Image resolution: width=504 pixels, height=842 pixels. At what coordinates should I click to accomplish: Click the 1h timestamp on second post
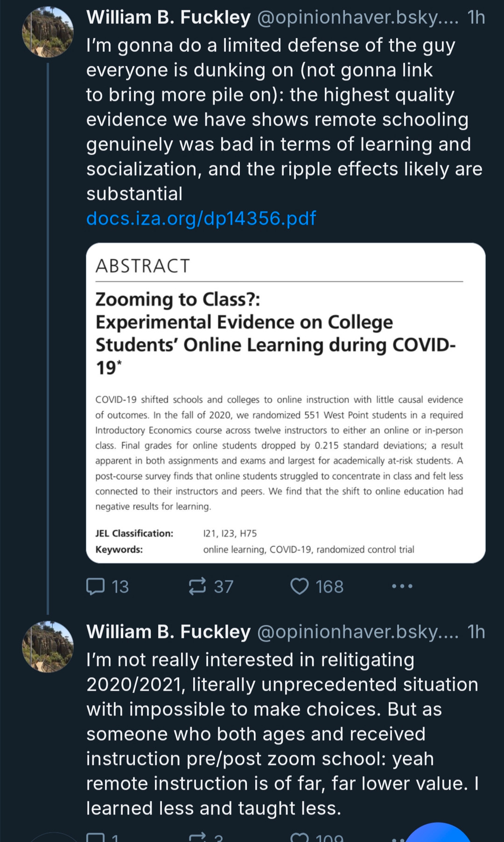tap(476, 632)
